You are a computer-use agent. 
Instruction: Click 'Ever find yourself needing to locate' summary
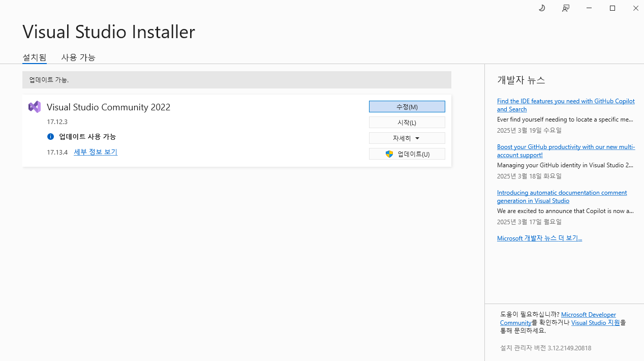point(565,119)
